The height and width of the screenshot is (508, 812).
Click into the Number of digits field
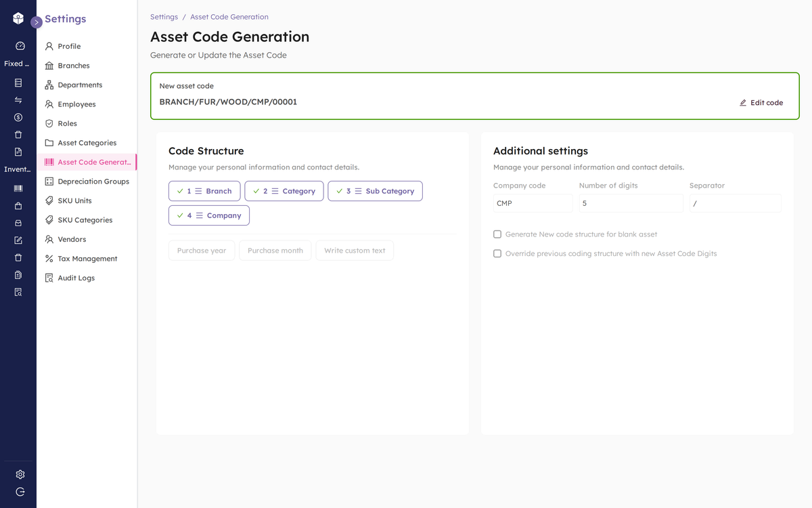coord(631,203)
